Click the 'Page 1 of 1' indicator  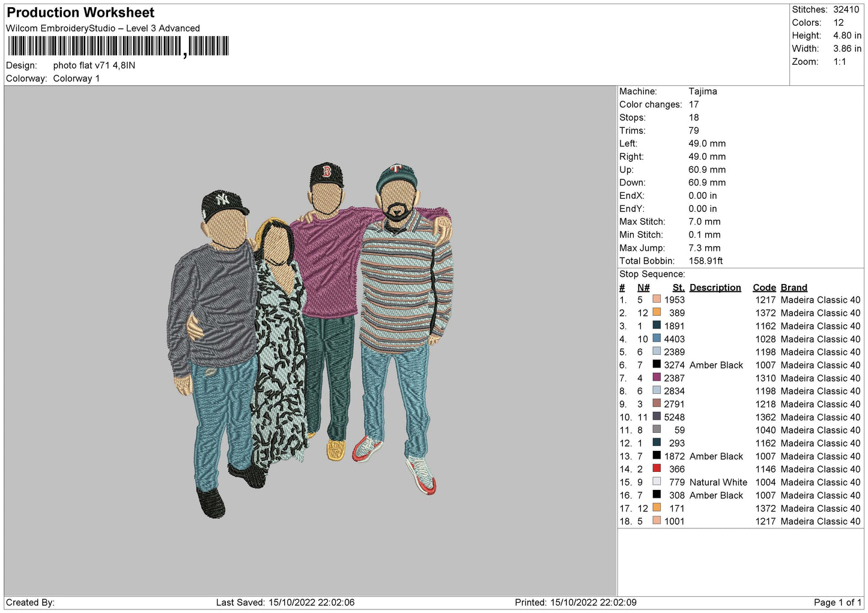click(837, 602)
